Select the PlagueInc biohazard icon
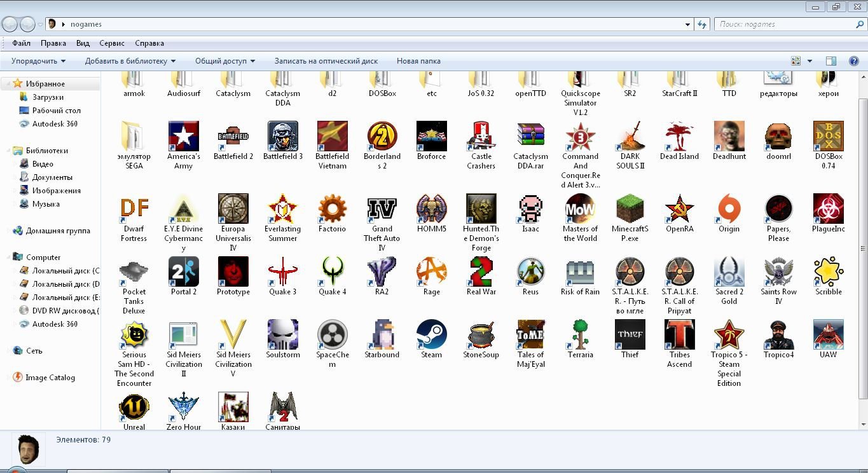 tap(828, 209)
